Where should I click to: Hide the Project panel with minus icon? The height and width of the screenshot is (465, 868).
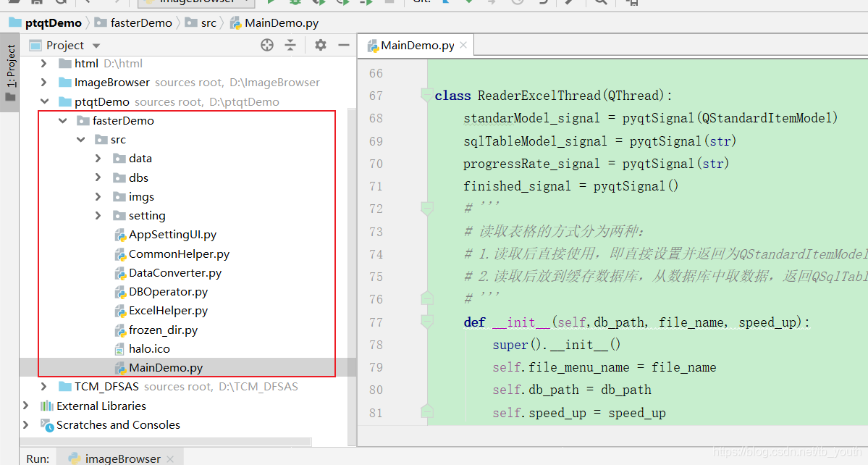pyautogui.click(x=344, y=45)
